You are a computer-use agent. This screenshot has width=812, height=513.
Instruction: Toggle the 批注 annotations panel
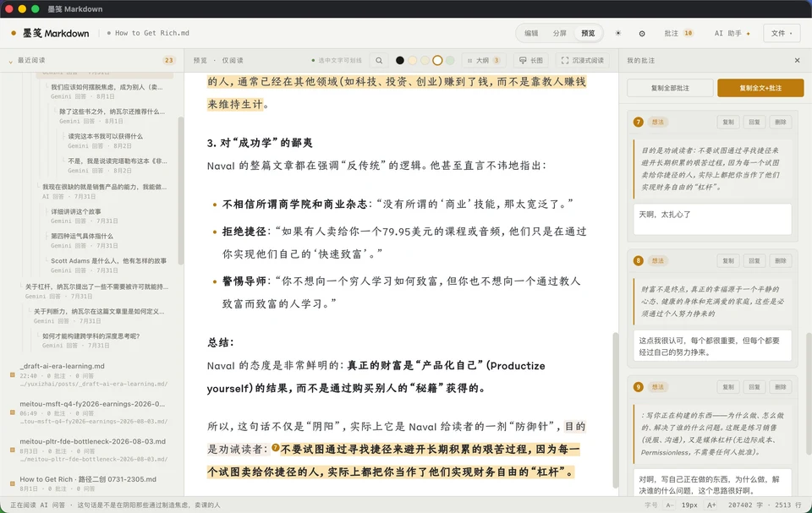pos(678,33)
